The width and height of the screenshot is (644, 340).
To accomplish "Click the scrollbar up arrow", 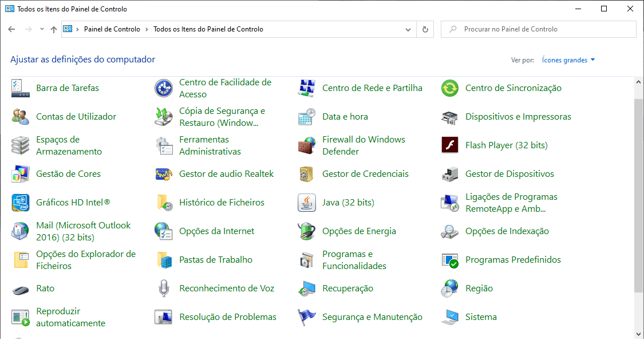I will pos(639,82).
